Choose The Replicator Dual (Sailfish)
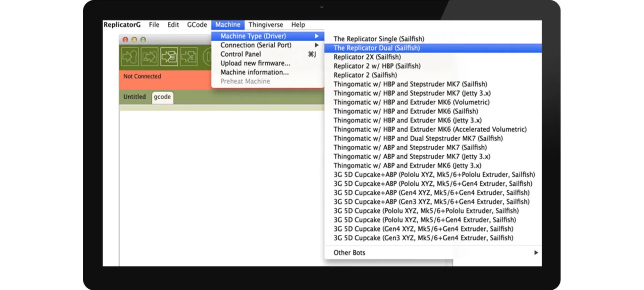 pyautogui.click(x=433, y=48)
